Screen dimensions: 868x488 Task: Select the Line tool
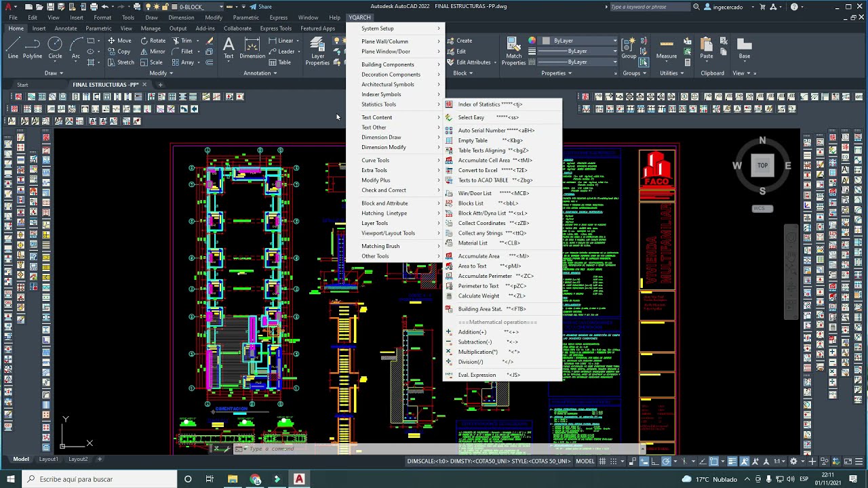click(13, 48)
